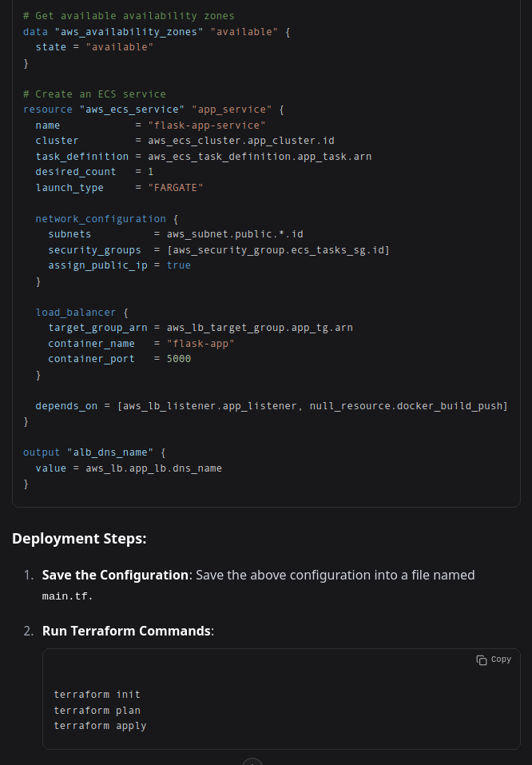Click the load_balancer block header
532x765 pixels.
[77, 312]
